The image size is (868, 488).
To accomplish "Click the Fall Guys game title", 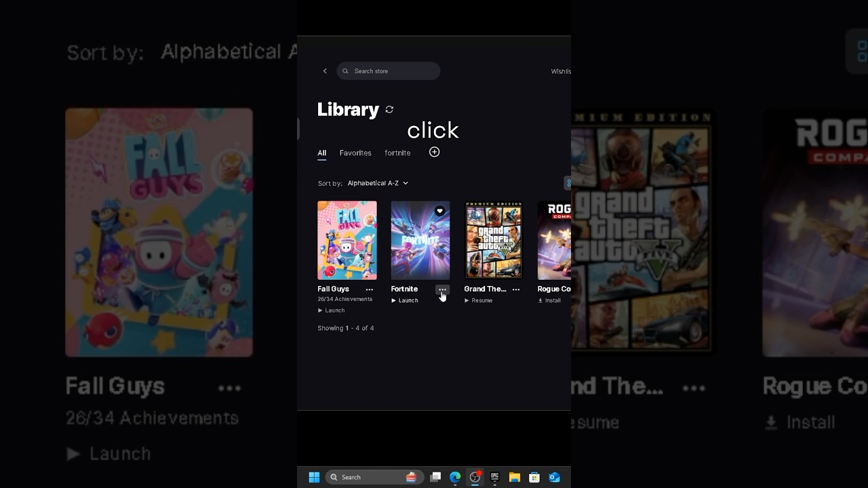I will pos(333,289).
